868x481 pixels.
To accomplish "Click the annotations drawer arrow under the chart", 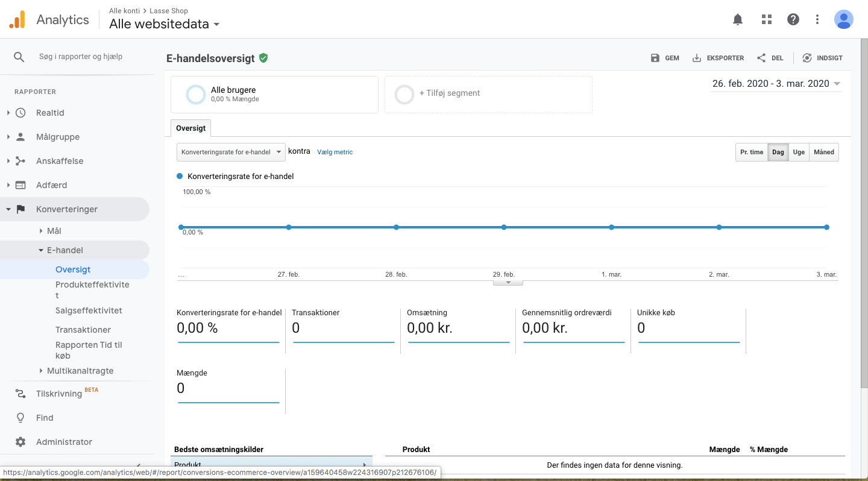I will [508, 282].
